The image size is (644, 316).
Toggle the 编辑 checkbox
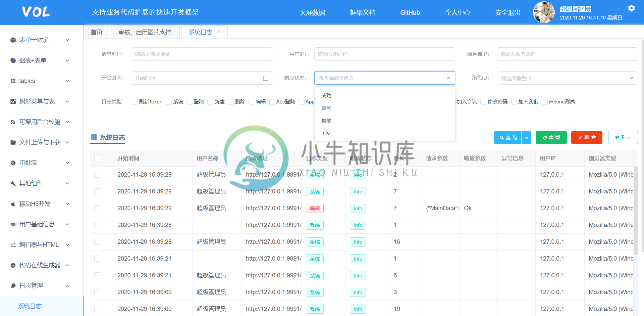pos(251,102)
